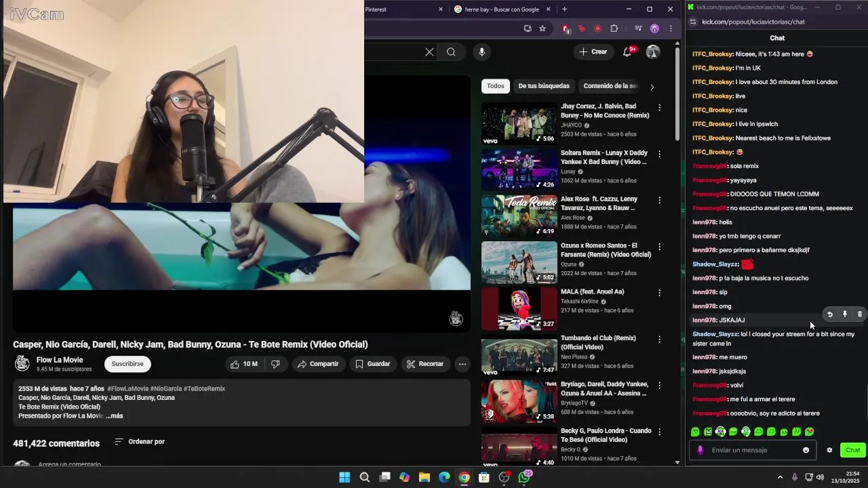This screenshot has width=868, height=488.
Task: Select the De tus búsquedas filter chip
Action: click(544, 86)
